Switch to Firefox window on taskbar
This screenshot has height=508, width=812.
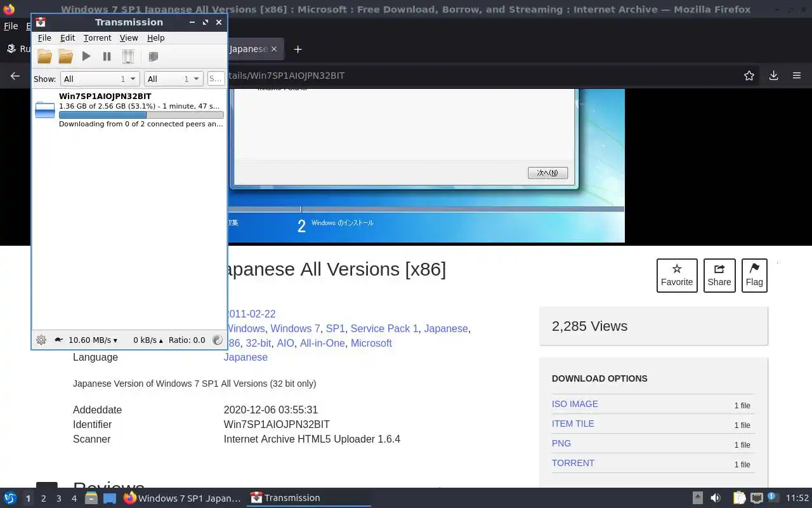click(182, 498)
